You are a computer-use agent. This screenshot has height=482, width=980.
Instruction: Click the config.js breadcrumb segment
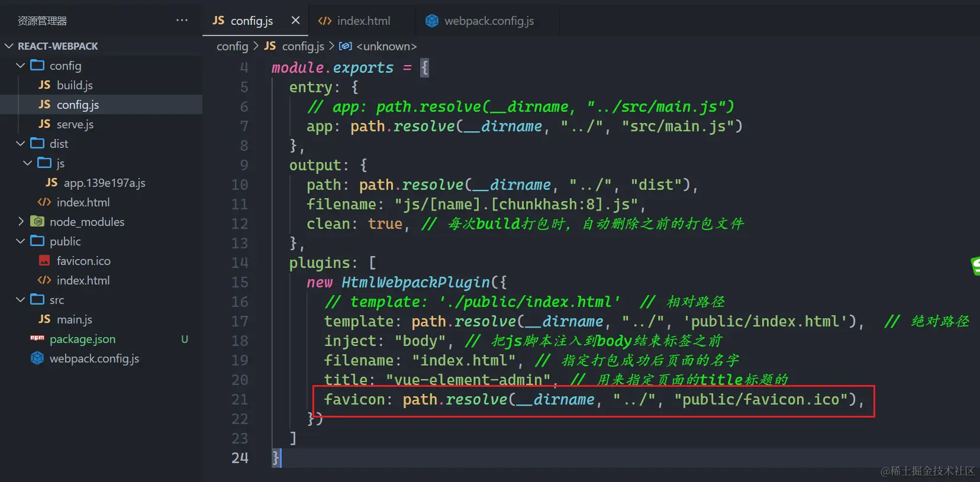tap(303, 46)
